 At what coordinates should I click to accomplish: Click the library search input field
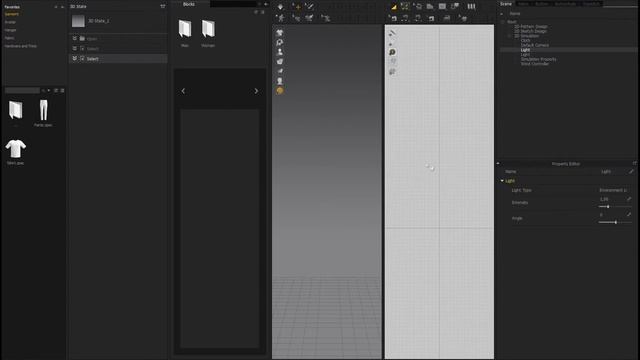point(22,90)
